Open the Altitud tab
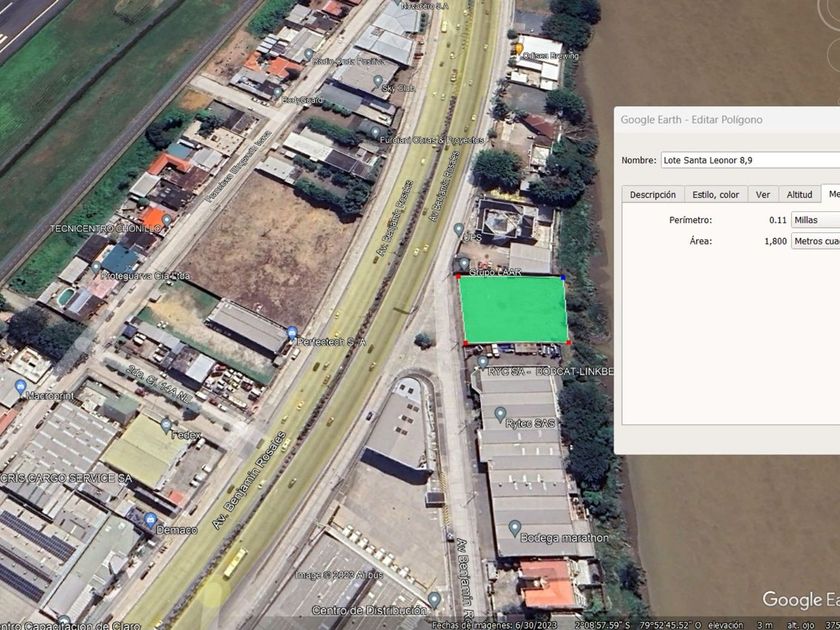The height and width of the screenshot is (630, 840). click(x=799, y=194)
